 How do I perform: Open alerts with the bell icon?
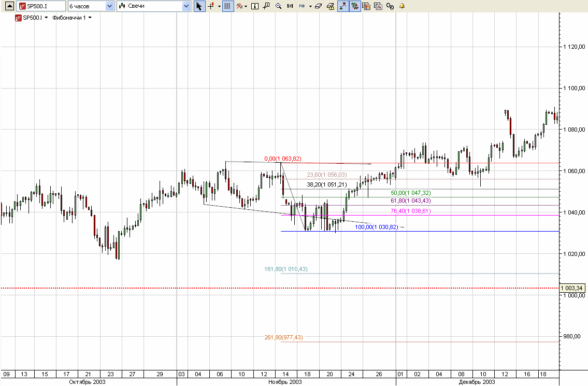pos(402,6)
